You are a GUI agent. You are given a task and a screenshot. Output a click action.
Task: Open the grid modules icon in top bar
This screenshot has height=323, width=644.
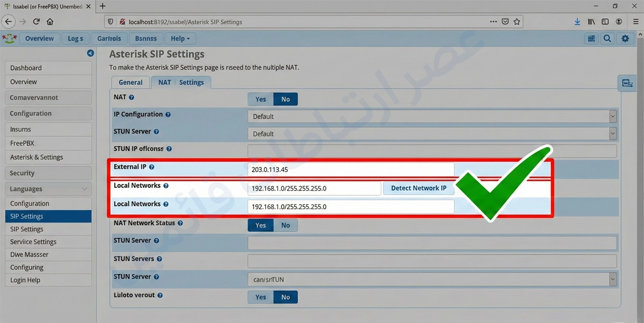[591, 39]
